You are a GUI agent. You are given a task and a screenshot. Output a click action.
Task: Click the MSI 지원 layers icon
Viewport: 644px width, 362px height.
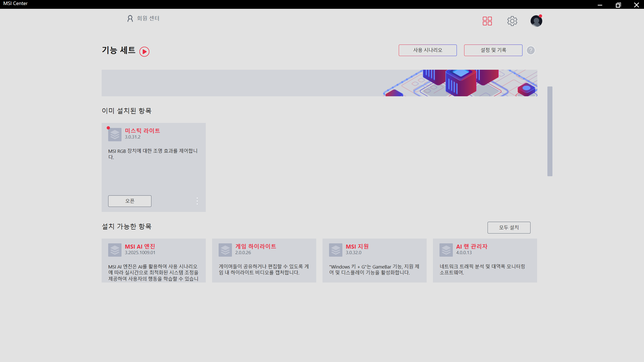click(x=336, y=250)
